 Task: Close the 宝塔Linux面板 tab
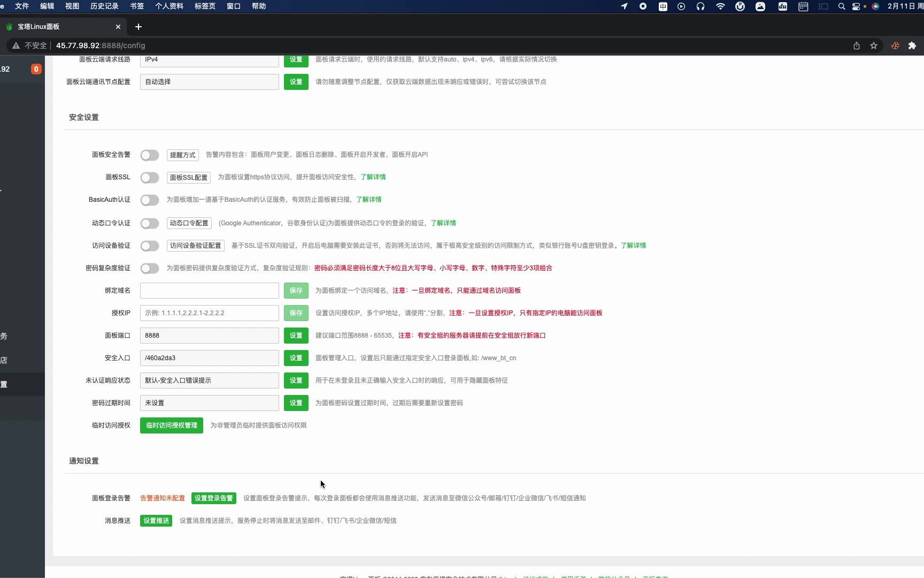pos(118,27)
